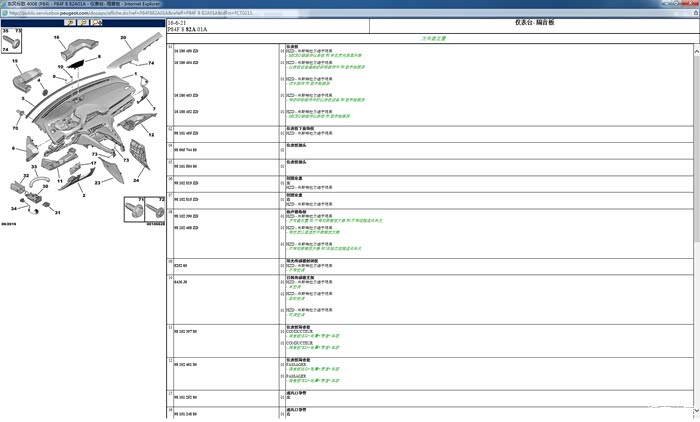Pick callout 12 on the parts drawing
This screenshot has width=700, height=422.
click(153, 134)
